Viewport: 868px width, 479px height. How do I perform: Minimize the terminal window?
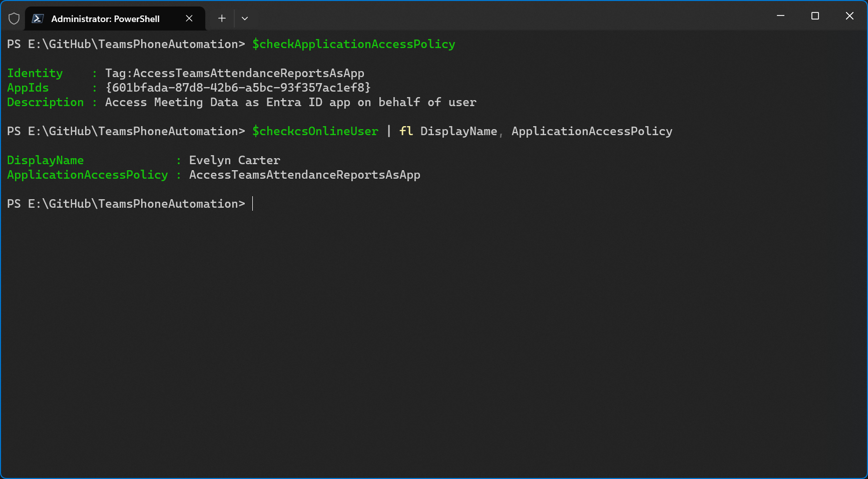click(780, 16)
